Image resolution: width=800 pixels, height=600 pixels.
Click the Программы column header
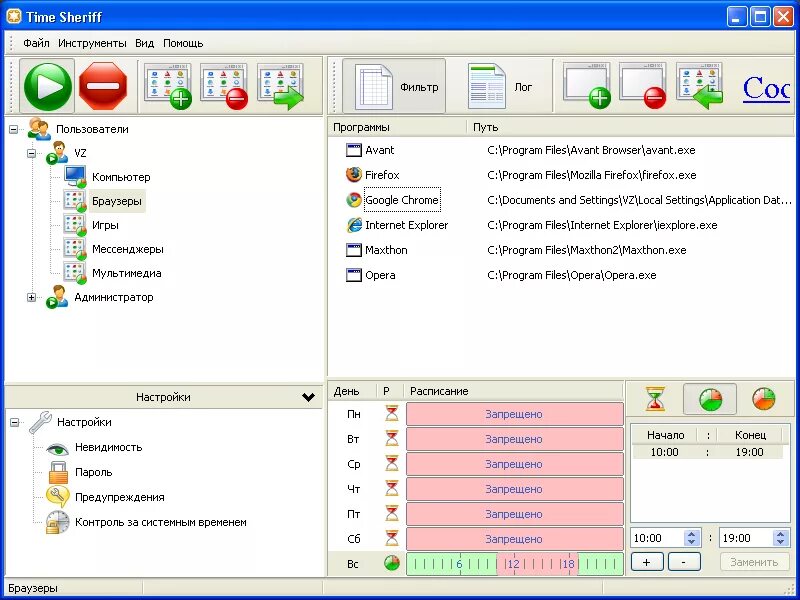coord(397,127)
